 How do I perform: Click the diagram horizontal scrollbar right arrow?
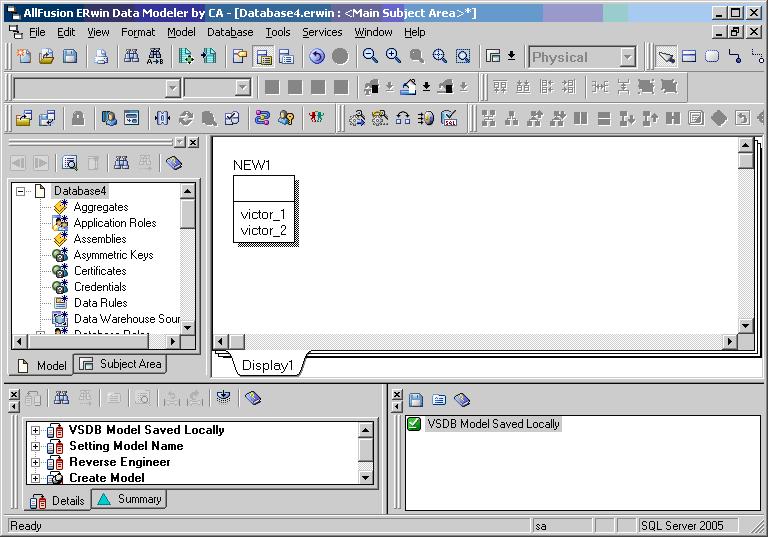[730, 342]
